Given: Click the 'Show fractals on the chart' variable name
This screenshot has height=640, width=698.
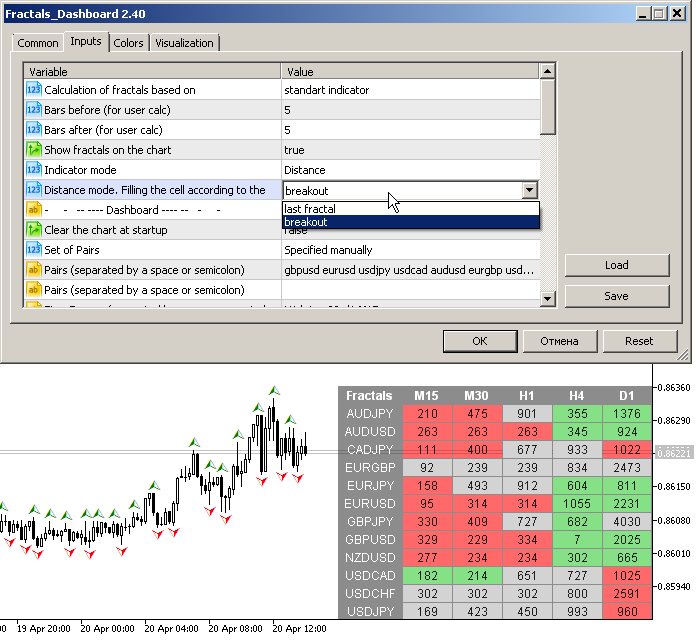Looking at the screenshot, I should (108, 150).
